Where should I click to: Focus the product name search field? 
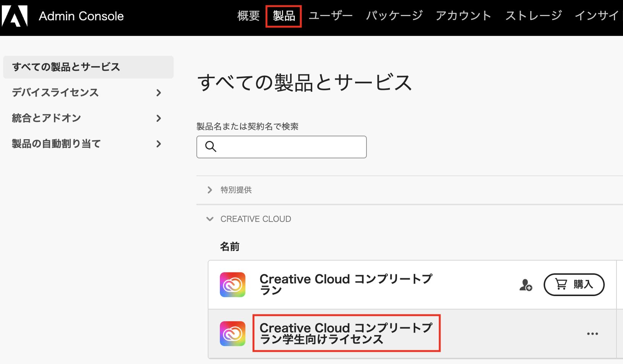tap(282, 147)
